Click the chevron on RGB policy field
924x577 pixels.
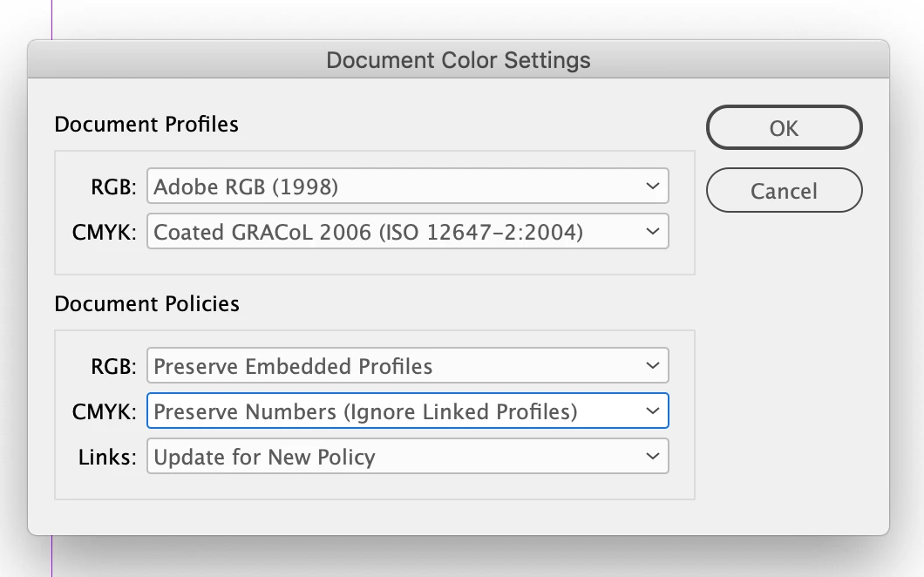pyautogui.click(x=653, y=366)
